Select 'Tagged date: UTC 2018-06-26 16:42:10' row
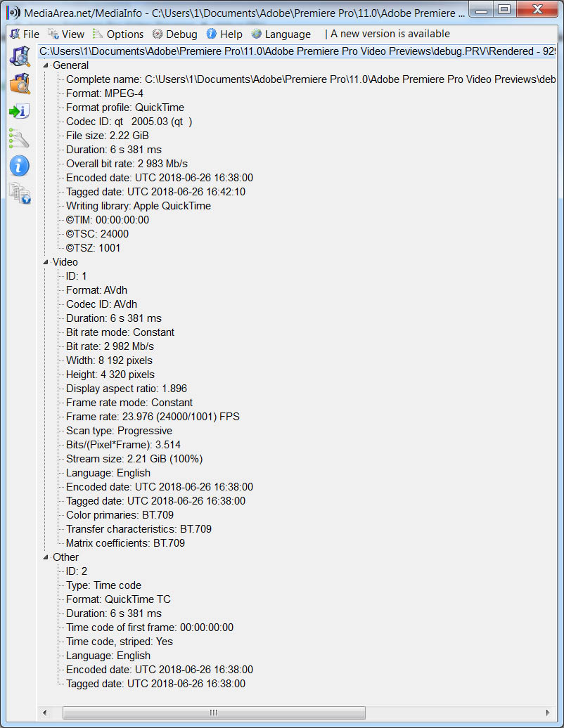564x728 pixels. (x=155, y=192)
